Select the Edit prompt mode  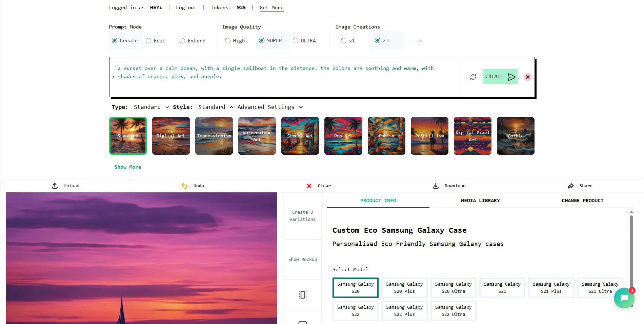pyautogui.click(x=148, y=41)
